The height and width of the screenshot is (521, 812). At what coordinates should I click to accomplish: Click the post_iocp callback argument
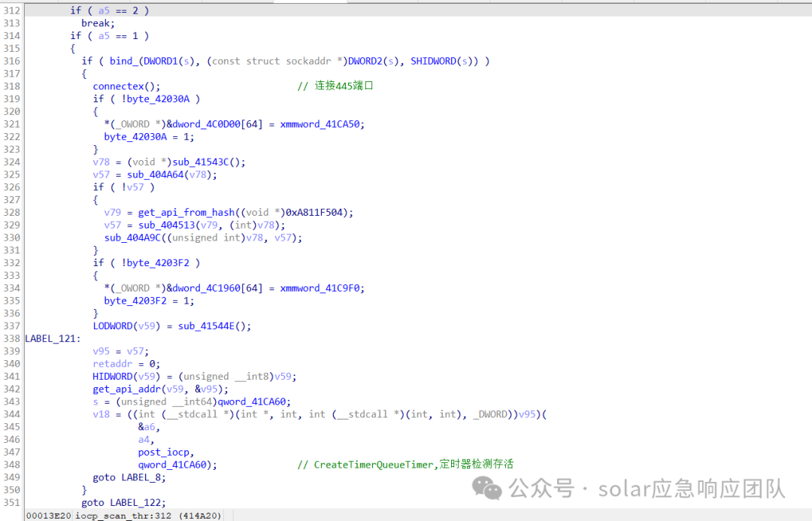[164, 452]
